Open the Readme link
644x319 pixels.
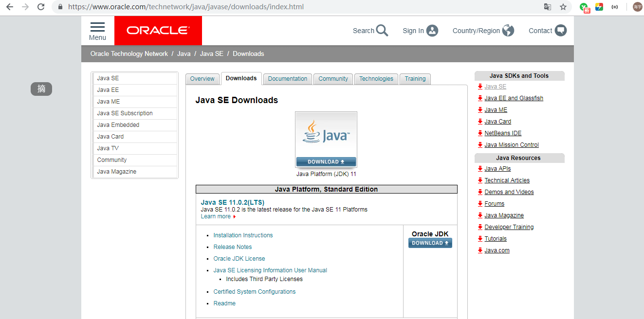pos(224,303)
